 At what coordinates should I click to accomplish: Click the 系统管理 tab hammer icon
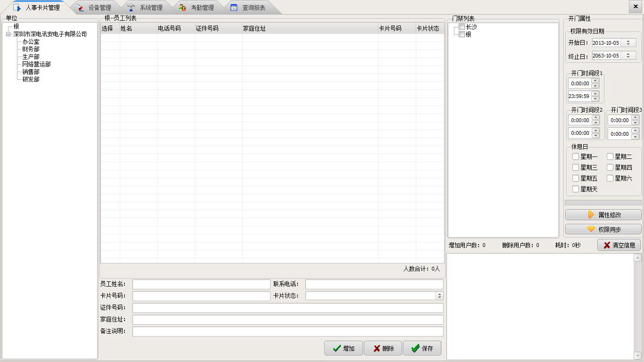132,8
